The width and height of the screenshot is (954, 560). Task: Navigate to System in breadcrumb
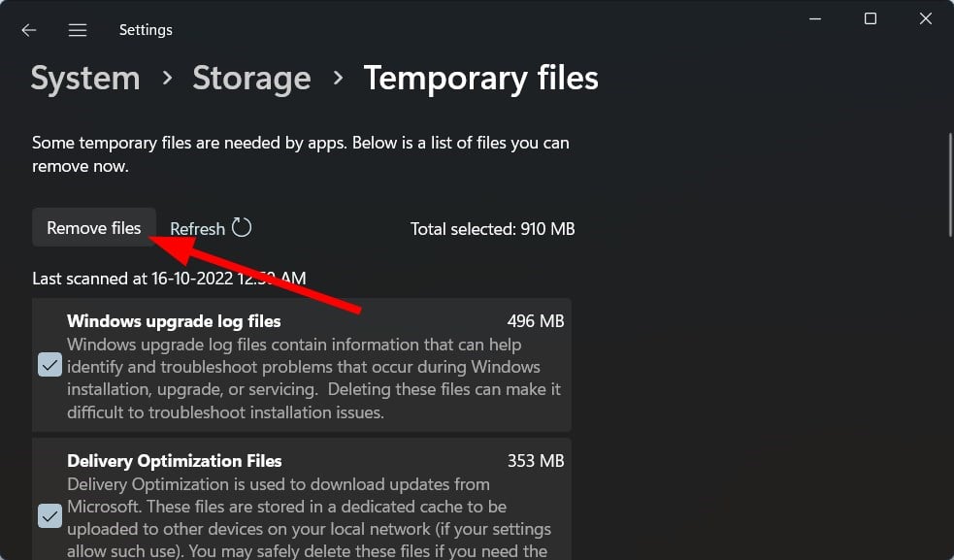coord(85,79)
